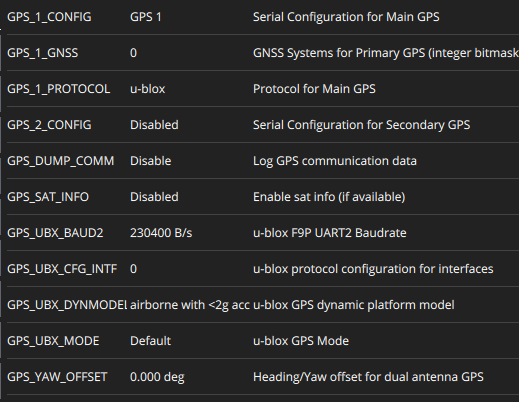Select the GPS_SAT_INFO parameter name
519x402 pixels.
[x=48, y=197]
